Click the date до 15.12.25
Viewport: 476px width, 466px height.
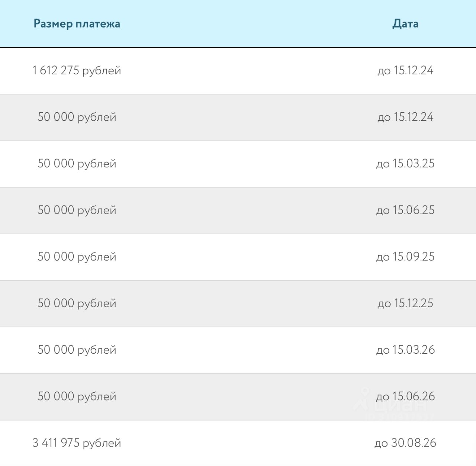click(x=405, y=303)
